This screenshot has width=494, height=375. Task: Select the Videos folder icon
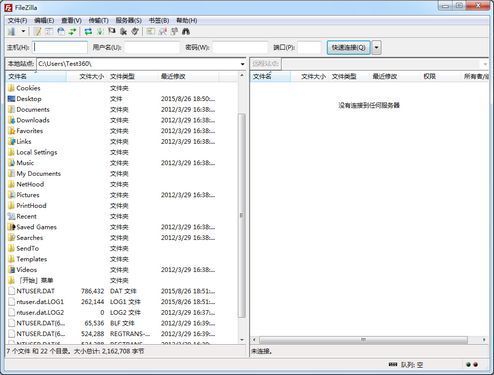tap(11, 269)
